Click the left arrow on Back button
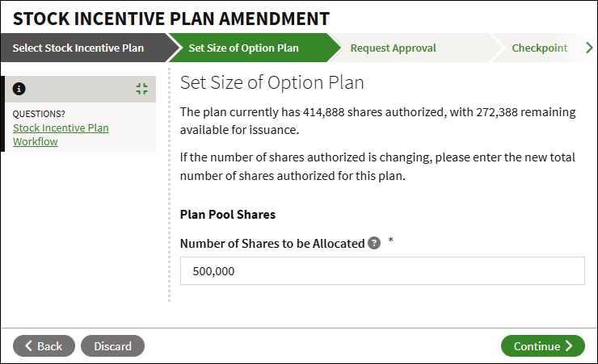The width and height of the screenshot is (598, 364). click(x=28, y=345)
